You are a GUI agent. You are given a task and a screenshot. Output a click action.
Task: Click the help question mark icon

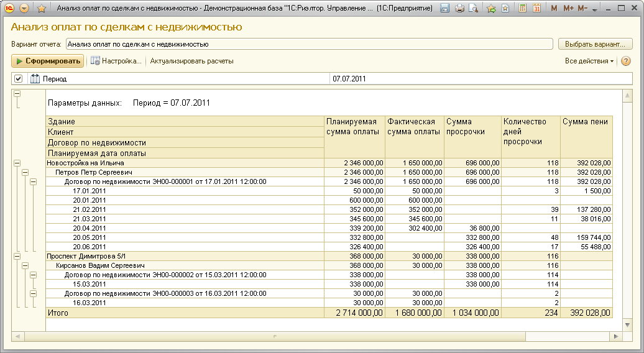coord(625,61)
